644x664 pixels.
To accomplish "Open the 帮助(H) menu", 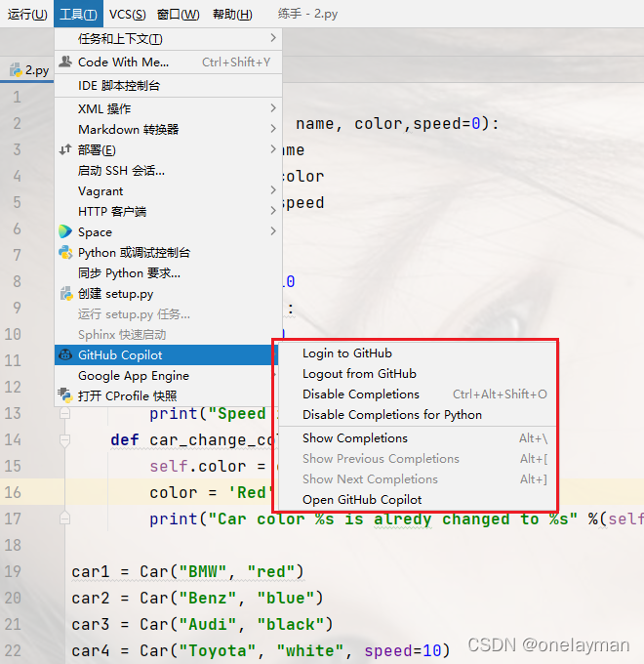I will [232, 14].
